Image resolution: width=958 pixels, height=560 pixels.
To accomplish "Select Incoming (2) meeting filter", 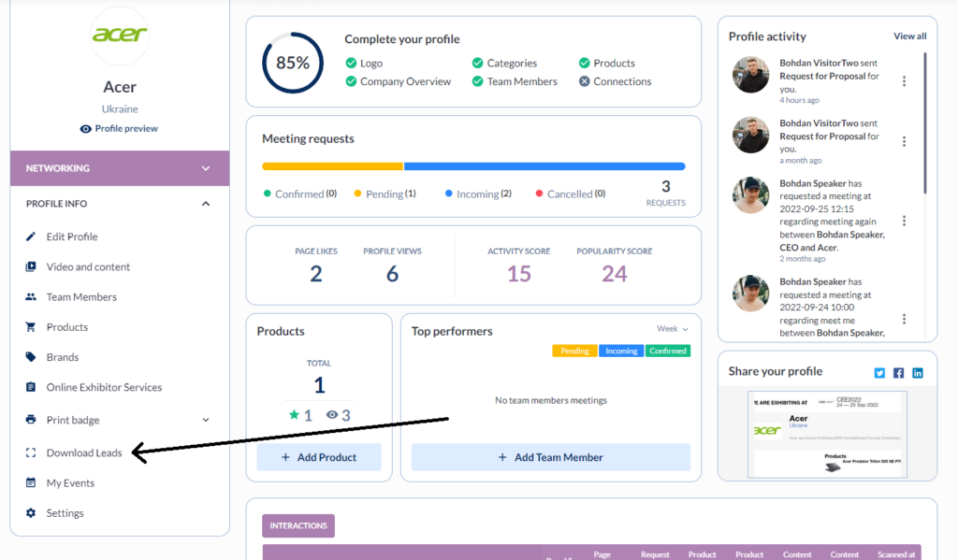I will 478,194.
